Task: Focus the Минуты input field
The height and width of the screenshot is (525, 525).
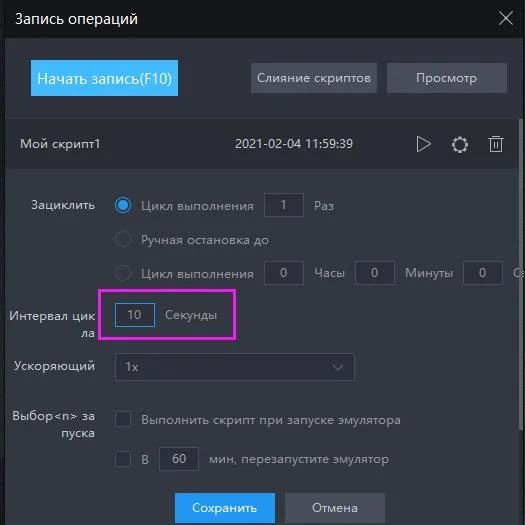Action: [x=375, y=273]
